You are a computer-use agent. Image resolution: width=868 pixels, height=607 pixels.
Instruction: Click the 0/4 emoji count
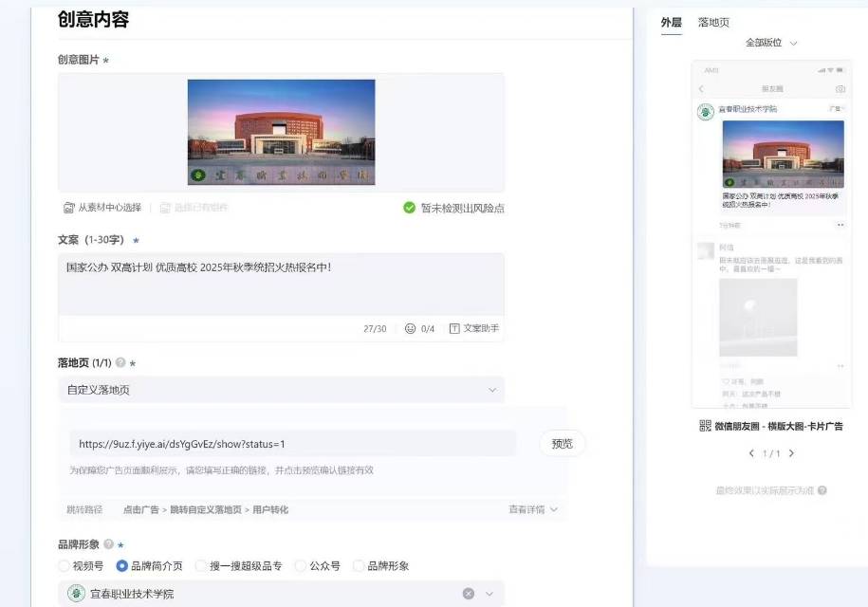tap(428, 329)
